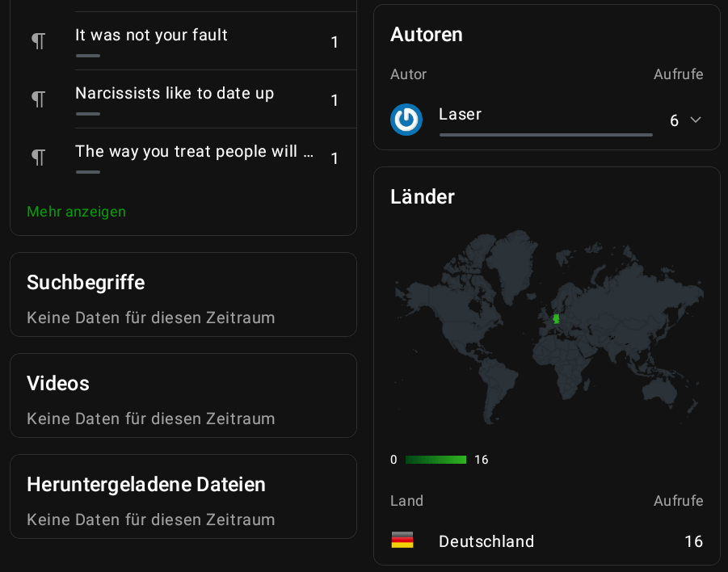Click the Laser author avatar icon
728x572 pixels.
406,120
